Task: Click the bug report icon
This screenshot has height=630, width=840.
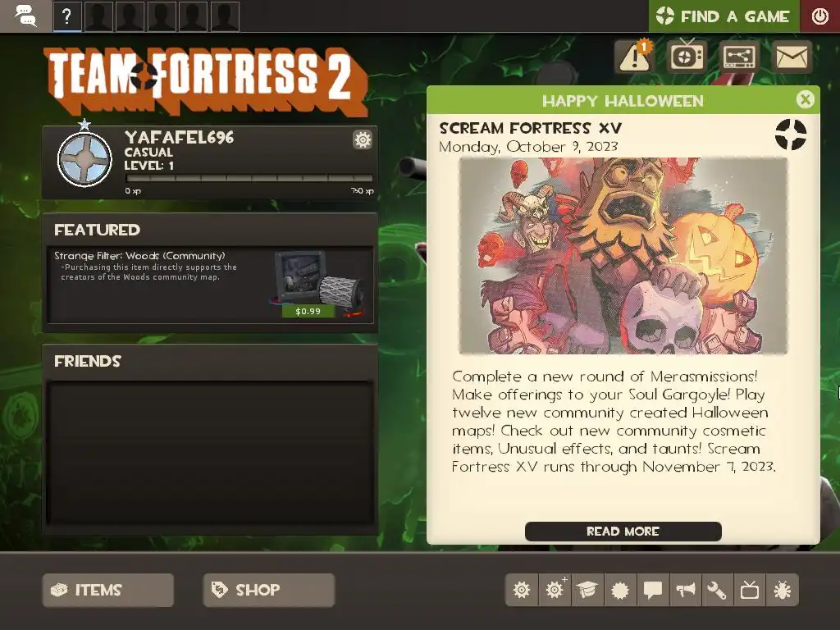Action: pyautogui.click(x=782, y=590)
